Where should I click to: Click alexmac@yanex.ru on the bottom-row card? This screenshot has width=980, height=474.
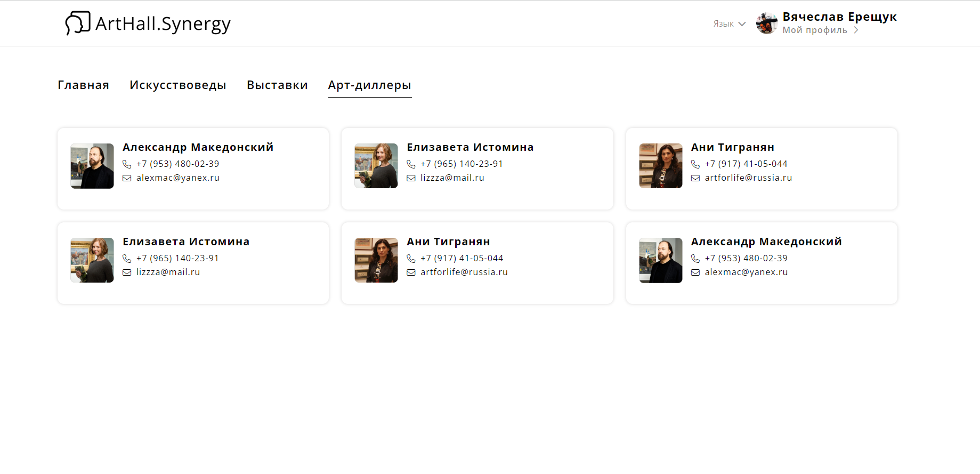point(746,272)
